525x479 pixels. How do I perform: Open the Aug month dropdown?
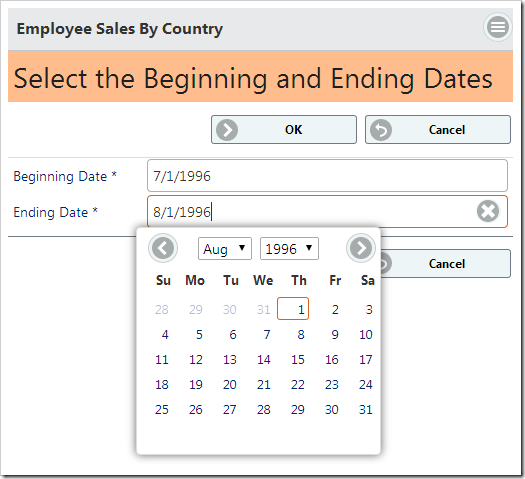pos(225,249)
